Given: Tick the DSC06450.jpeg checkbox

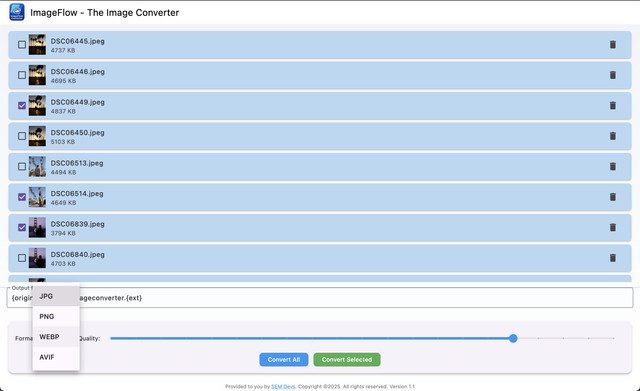Looking at the screenshot, I should click(x=22, y=136).
